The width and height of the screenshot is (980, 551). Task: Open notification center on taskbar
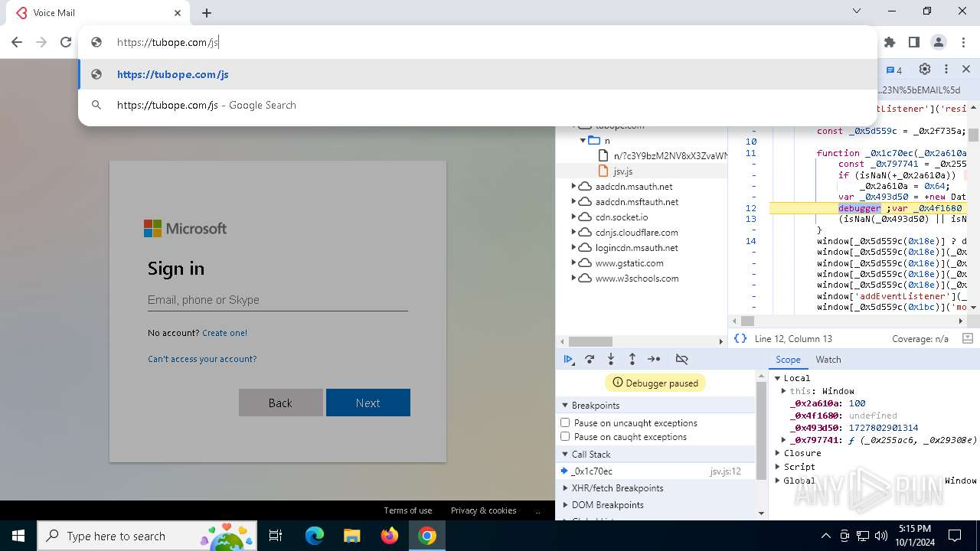955,536
